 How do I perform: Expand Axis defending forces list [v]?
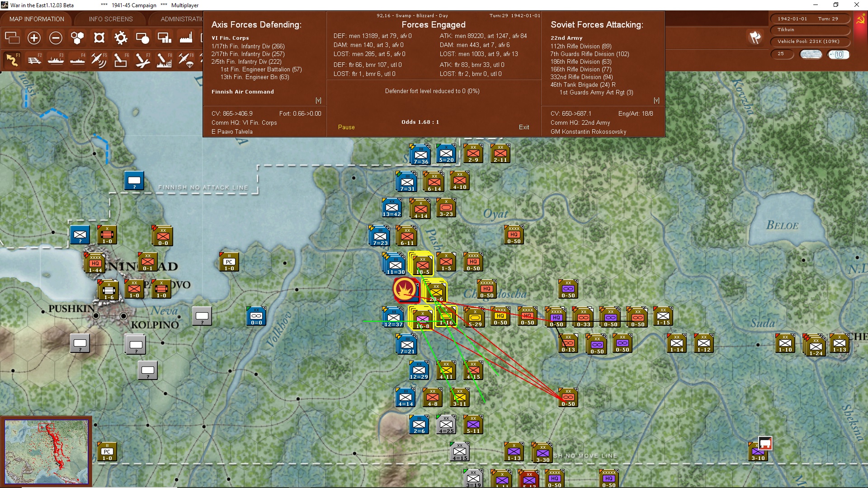pyautogui.click(x=318, y=100)
